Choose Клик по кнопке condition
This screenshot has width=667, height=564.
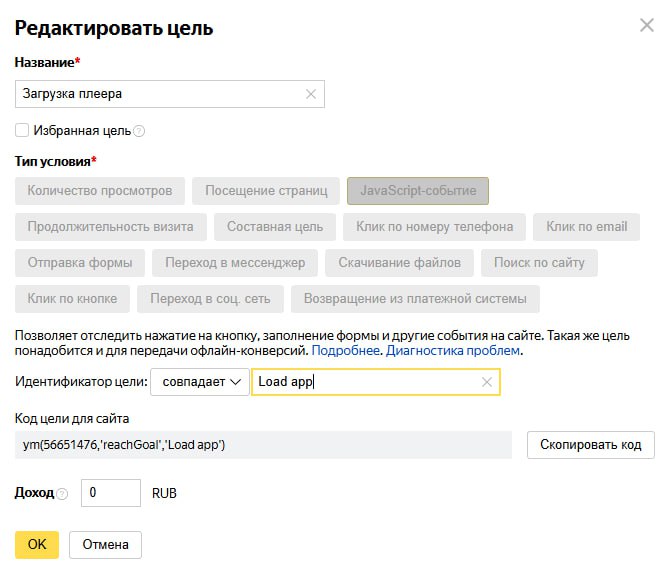coord(72,299)
